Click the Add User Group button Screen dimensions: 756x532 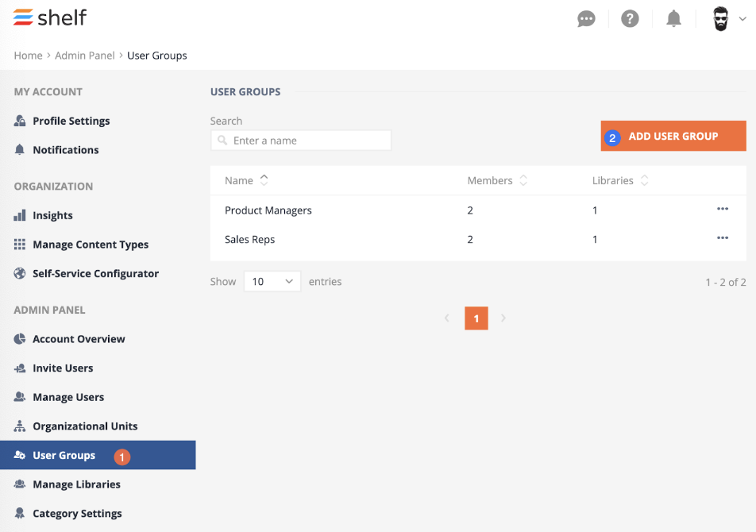coord(673,136)
